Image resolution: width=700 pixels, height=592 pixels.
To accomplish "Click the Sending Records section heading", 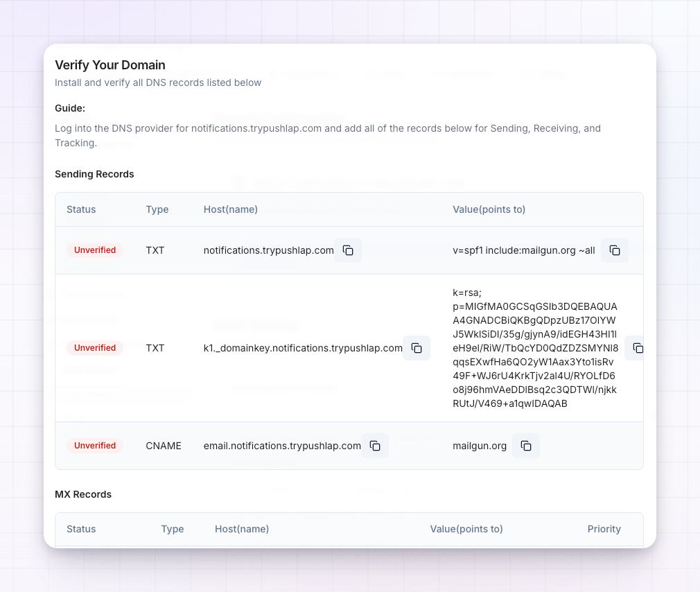I will pyautogui.click(x=94, y=174).
